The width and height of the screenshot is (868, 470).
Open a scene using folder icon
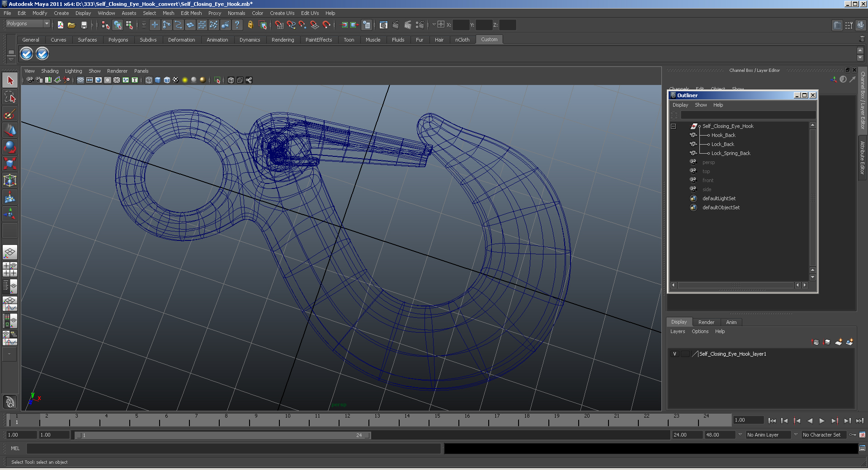pyautogui.click(x=71, y=25)
